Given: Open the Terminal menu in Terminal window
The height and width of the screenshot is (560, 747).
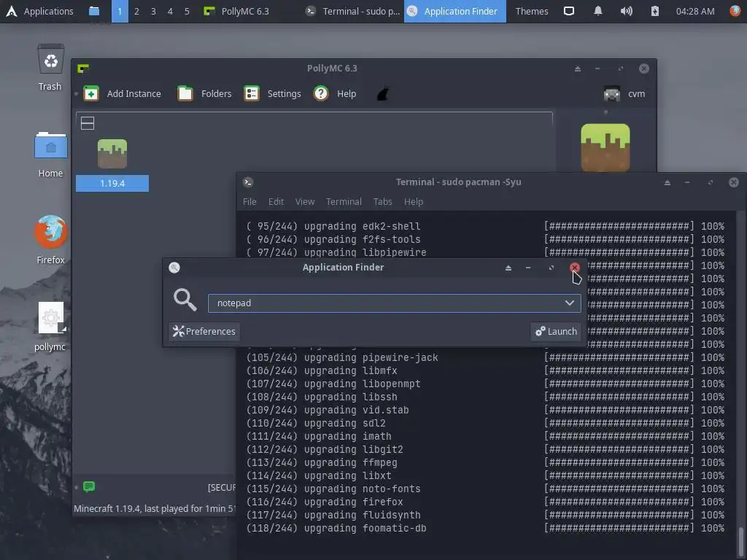Looking at the screenshot, I should (344, 202).
